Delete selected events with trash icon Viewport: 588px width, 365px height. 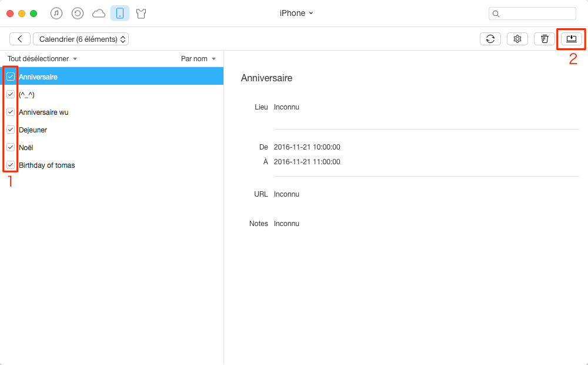(544, 39)
